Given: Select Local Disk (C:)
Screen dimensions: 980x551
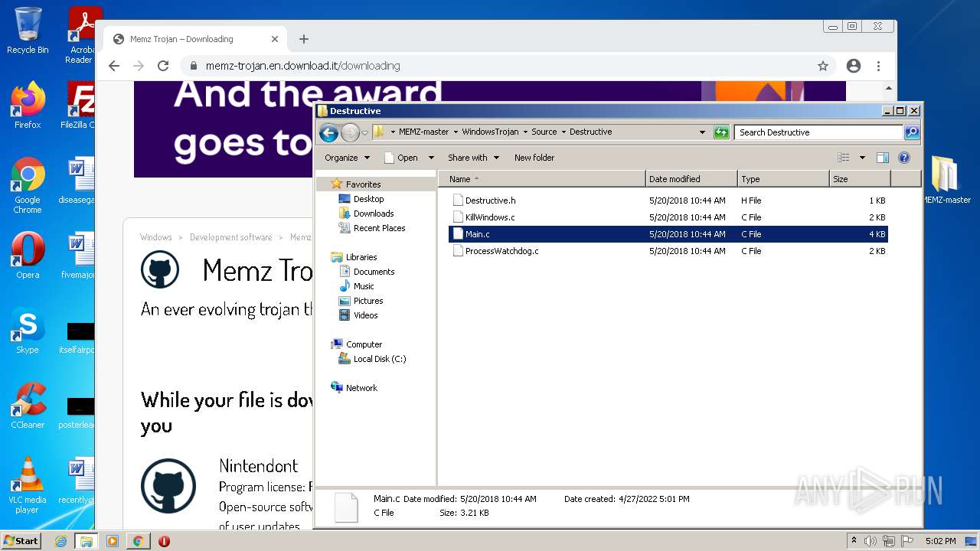Looking at the screenshot, I should pyautogui.click(x=380, y=359).
